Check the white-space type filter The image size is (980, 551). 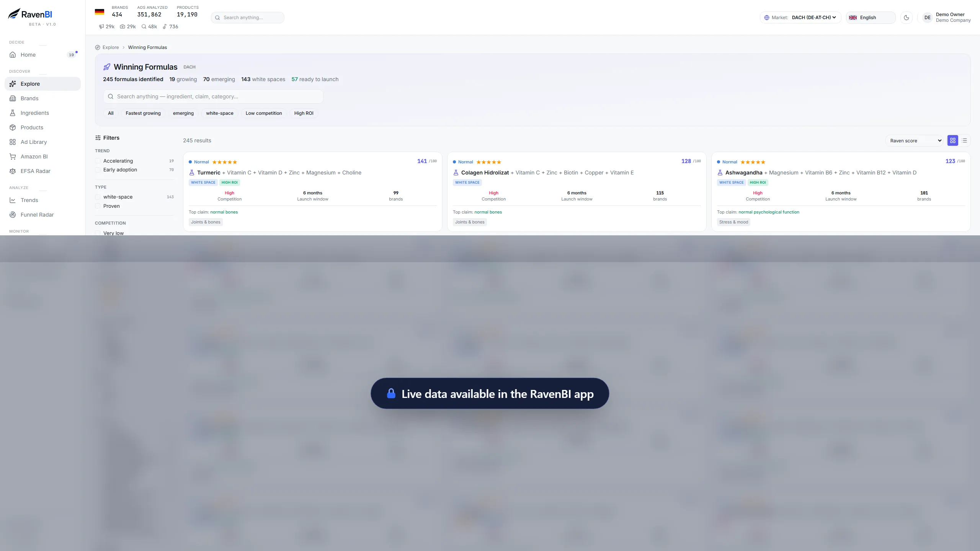[x=98, y=197]
